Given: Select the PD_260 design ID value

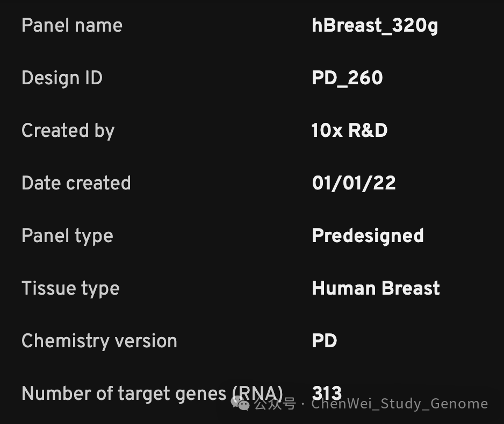Looking at the screenshot, I should [347, 78].
